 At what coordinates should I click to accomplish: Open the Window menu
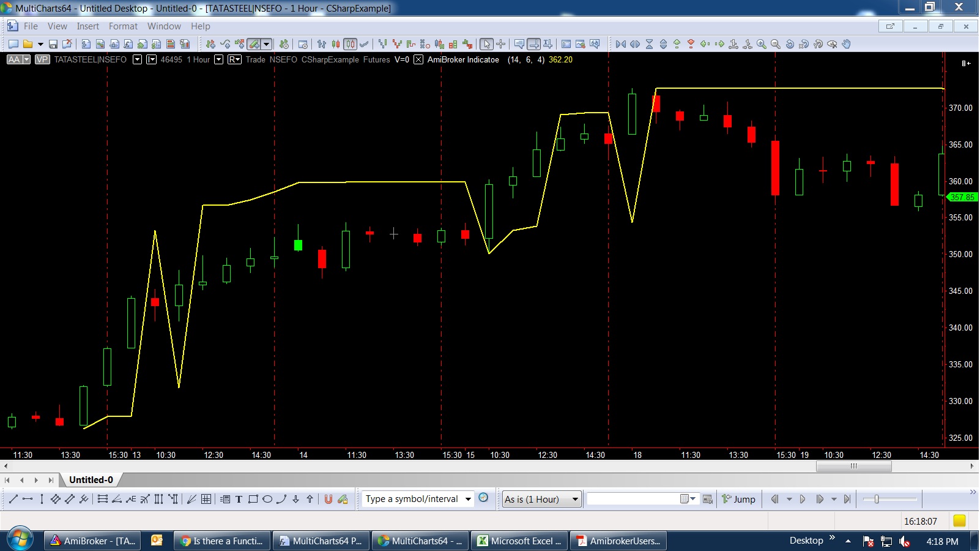(x=164, y=26)
